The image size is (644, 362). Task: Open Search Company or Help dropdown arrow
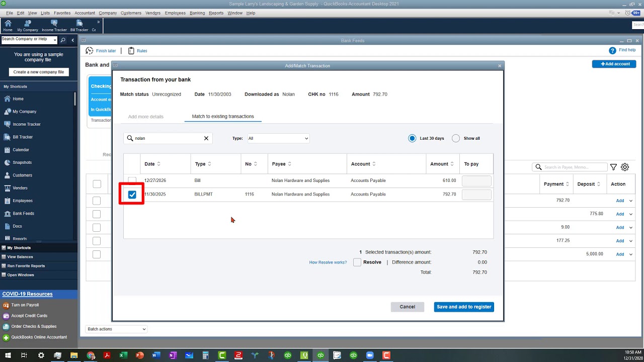point(54,40)
